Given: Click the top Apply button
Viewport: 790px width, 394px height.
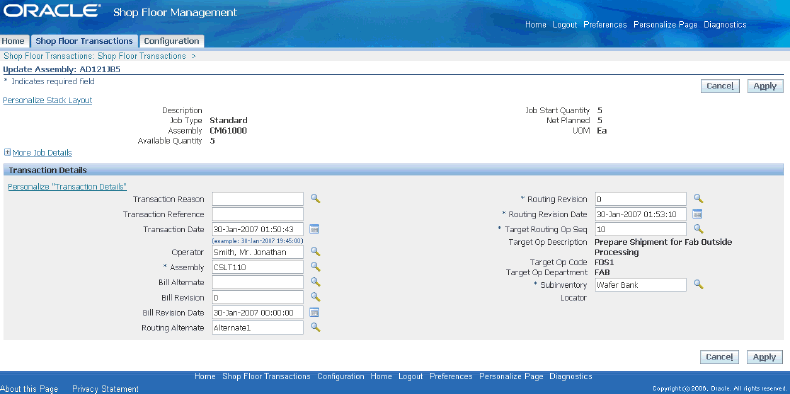Looking at the screenshot, I should click(765, 86).
